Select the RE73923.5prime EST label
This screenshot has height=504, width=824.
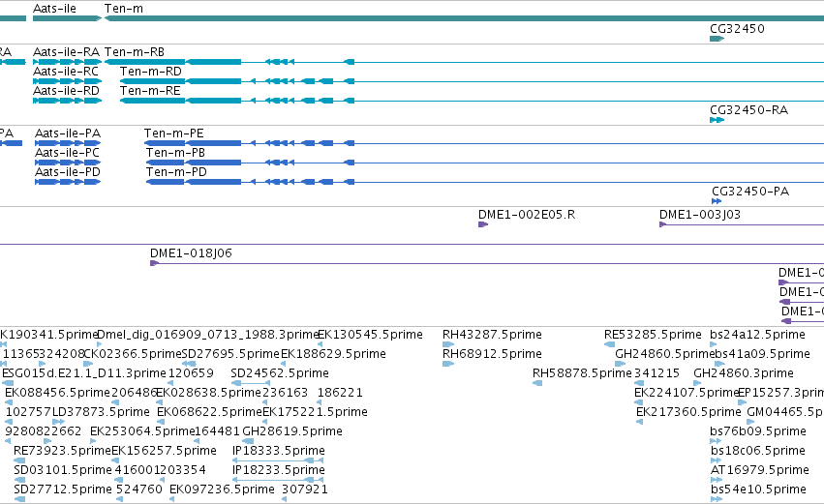62,451
